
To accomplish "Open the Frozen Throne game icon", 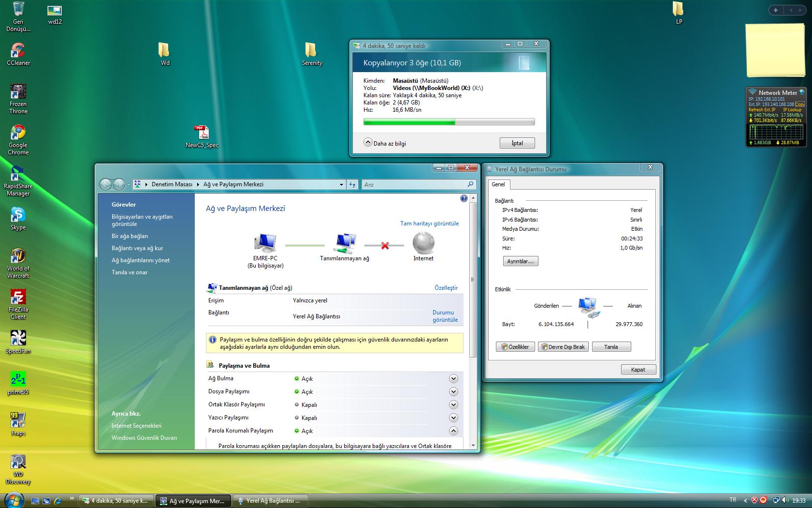I will pos(18,99).
